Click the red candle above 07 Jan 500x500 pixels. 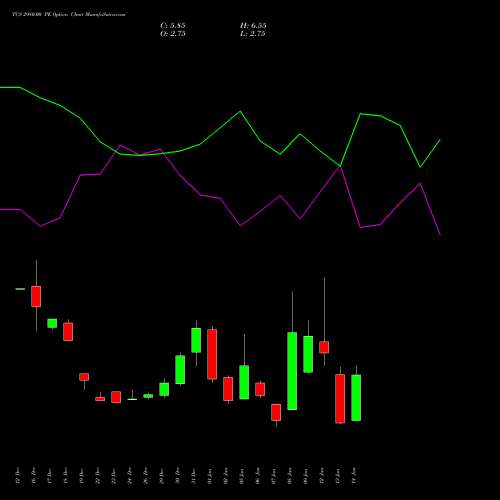click(276, 412)
